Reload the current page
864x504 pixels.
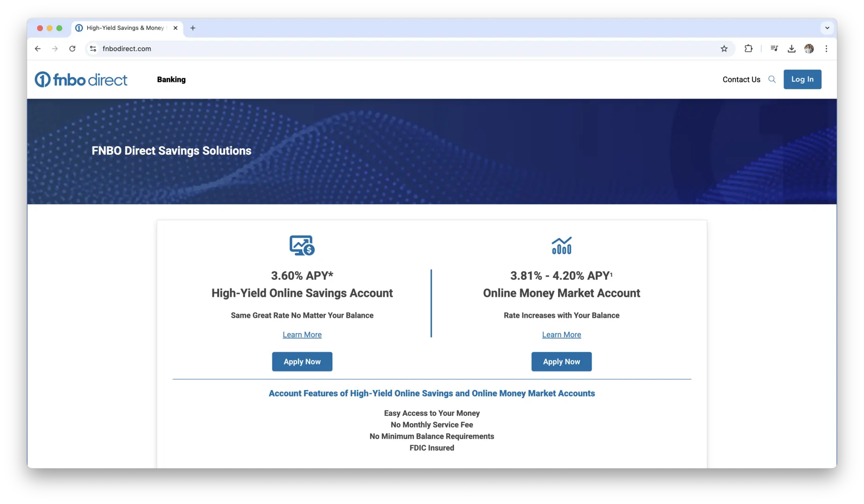(72, 49)
